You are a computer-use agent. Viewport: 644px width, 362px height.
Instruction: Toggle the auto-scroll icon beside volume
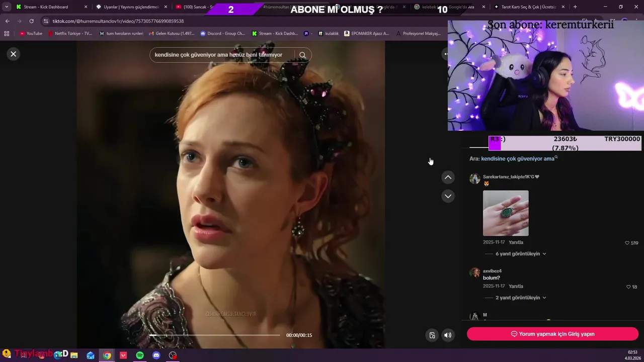[x=432, y=335]
